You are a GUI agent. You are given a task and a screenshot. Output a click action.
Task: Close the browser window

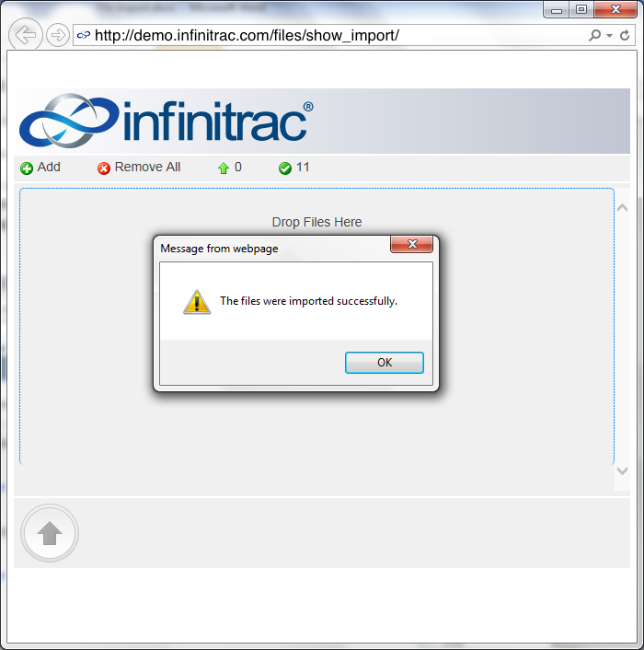point(615,9)
